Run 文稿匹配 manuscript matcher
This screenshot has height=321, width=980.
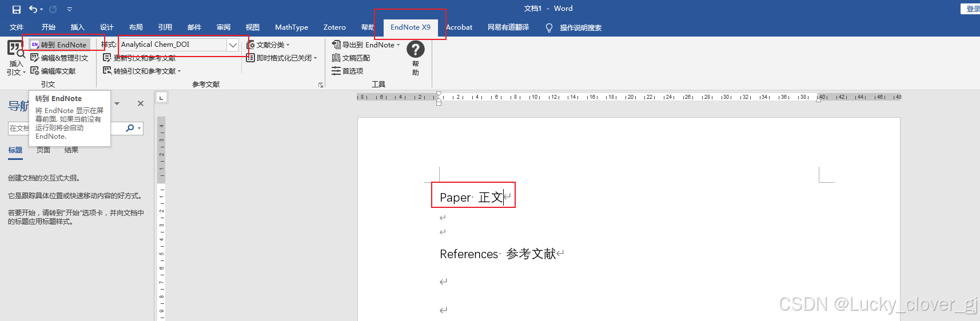(351, 58)
